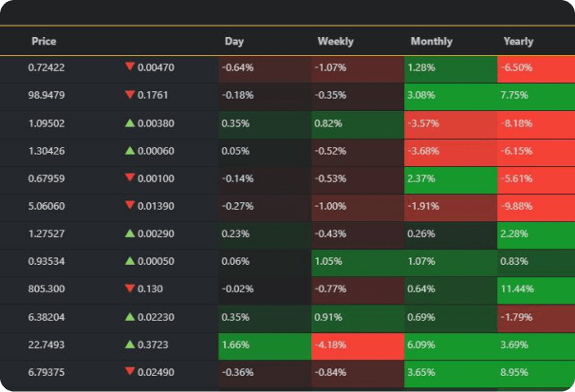Click the 2.37% monthly change cell

(x=451, y=180)
